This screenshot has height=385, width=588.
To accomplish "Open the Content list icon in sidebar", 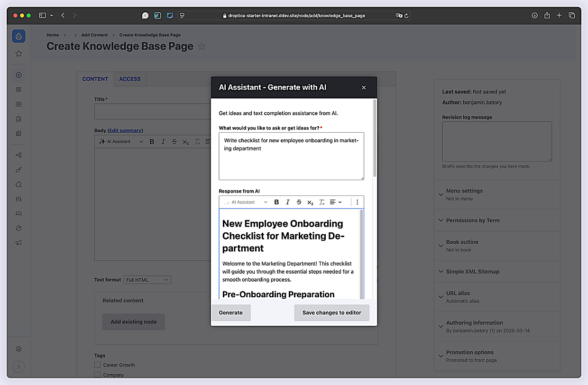I will [x=18, y=104].
